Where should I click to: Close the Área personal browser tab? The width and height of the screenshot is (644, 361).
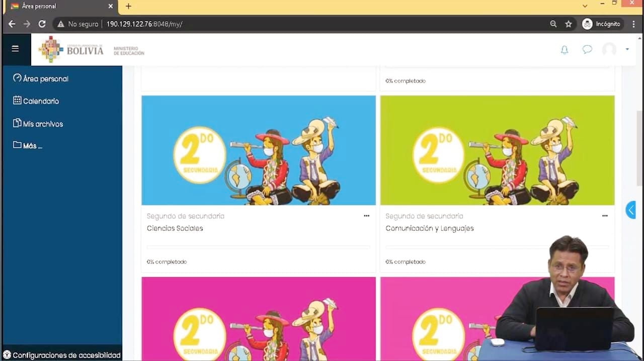coord(111,7)
